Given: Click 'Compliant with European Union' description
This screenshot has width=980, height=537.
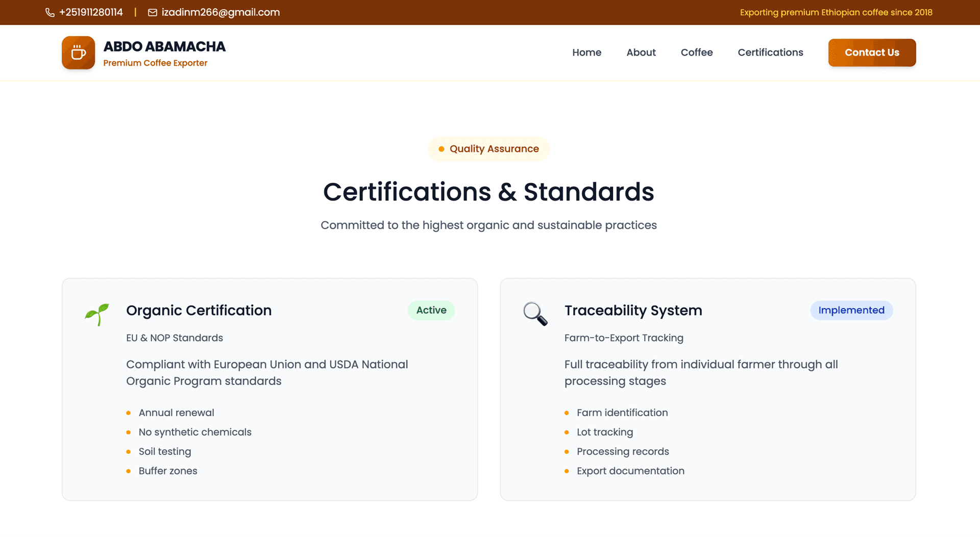Looking at the screenshot, I should tap(267, 373).
